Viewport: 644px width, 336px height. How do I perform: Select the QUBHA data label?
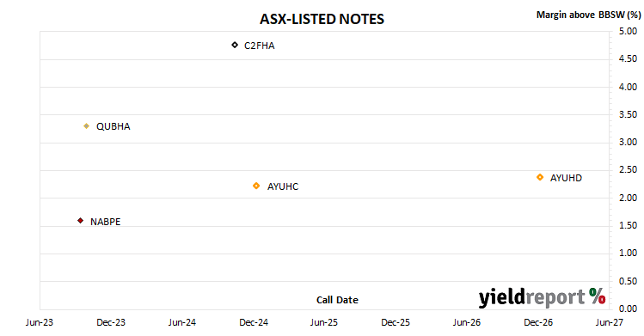tap(113, 126)
